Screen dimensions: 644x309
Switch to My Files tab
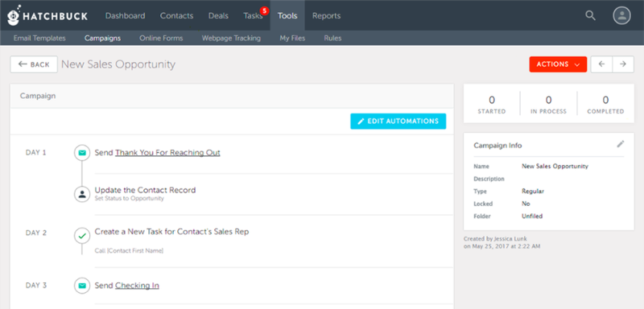(292, 38)
